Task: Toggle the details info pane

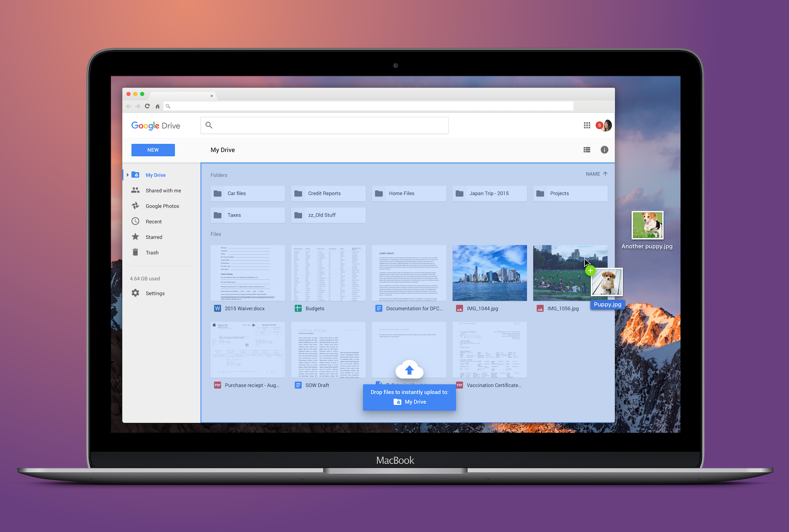Action: [x=604, y=149]
